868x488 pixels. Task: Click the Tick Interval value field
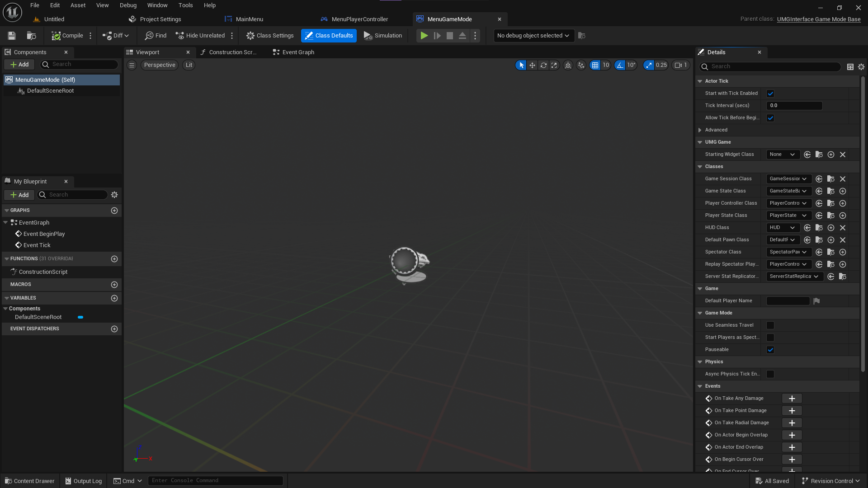(794, 106)
